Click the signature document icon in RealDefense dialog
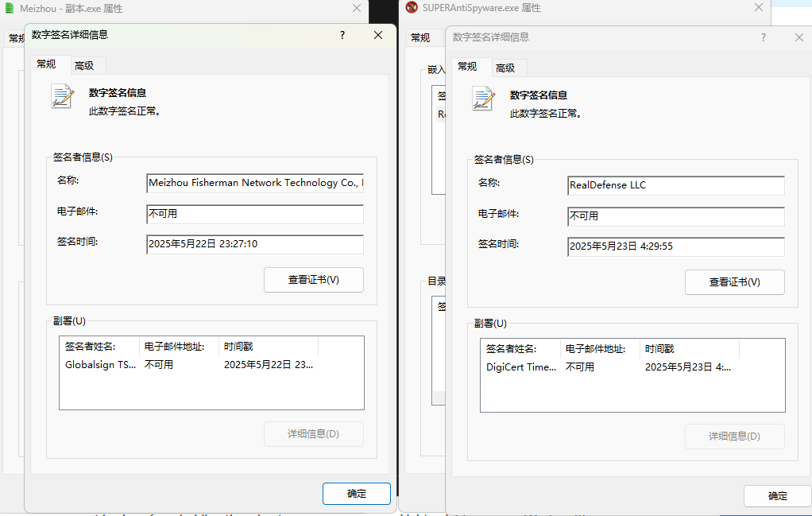Screen dimensions: 812x516 (x=484, y=99)
